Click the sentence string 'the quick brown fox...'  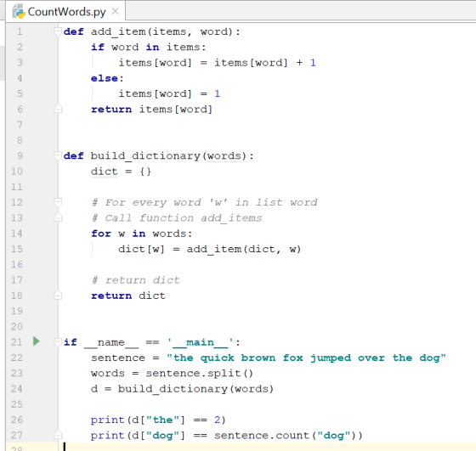point(306,358)
